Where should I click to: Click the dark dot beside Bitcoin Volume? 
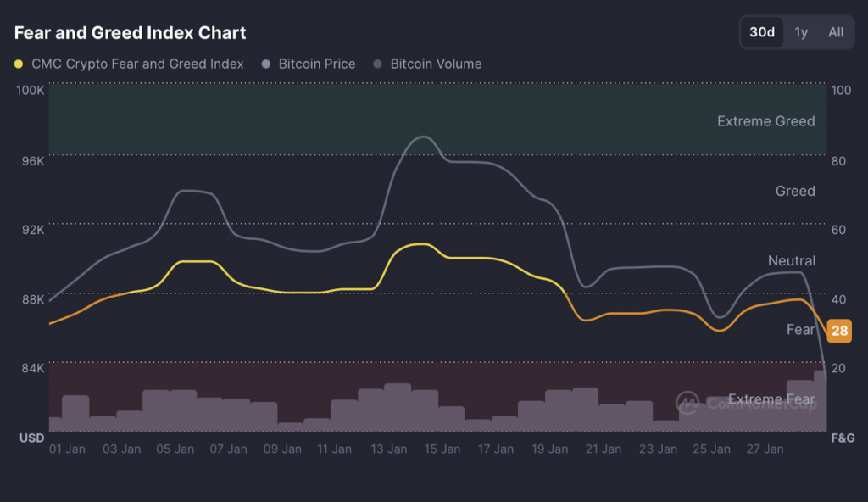(379, 64)
